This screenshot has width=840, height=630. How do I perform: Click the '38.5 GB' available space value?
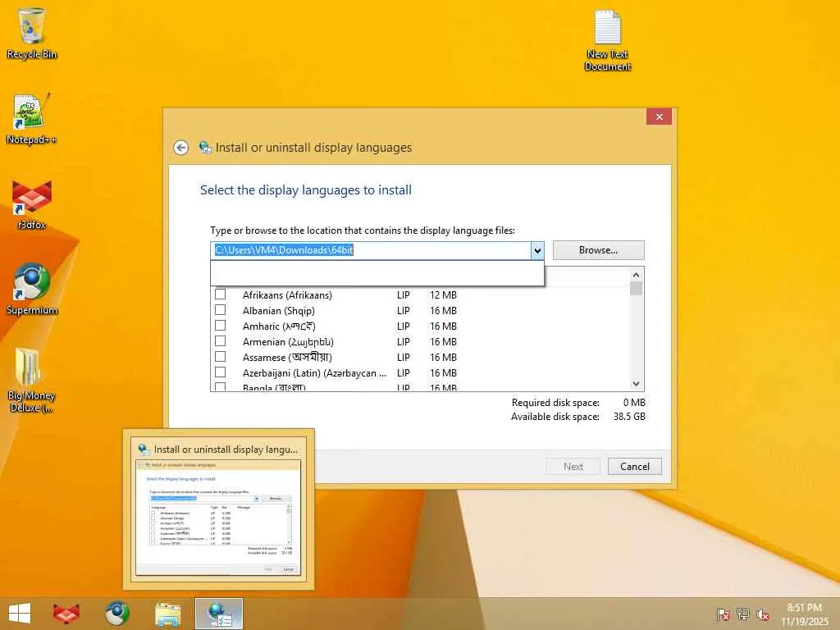coord(629,417)
